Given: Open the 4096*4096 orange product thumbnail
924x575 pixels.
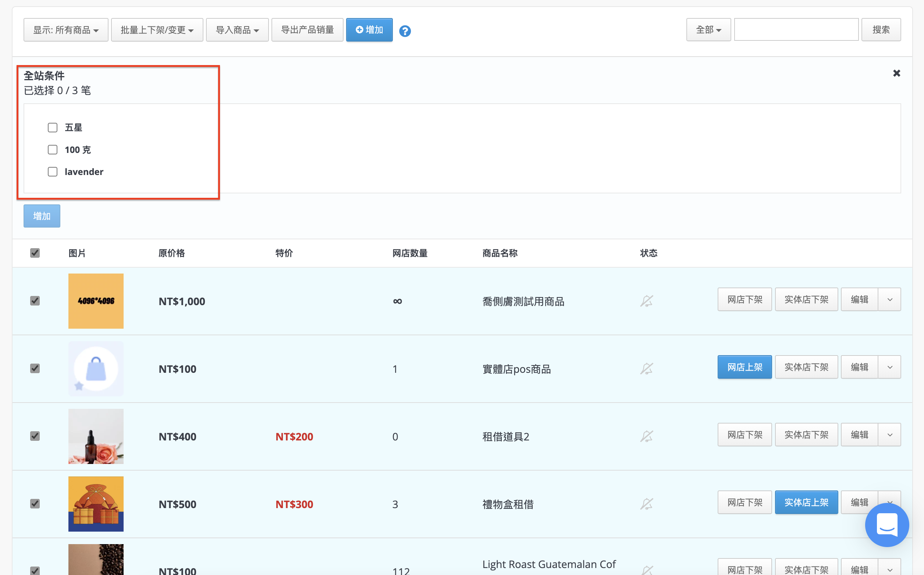Looking at the screenshot, I should coord(96,301).
